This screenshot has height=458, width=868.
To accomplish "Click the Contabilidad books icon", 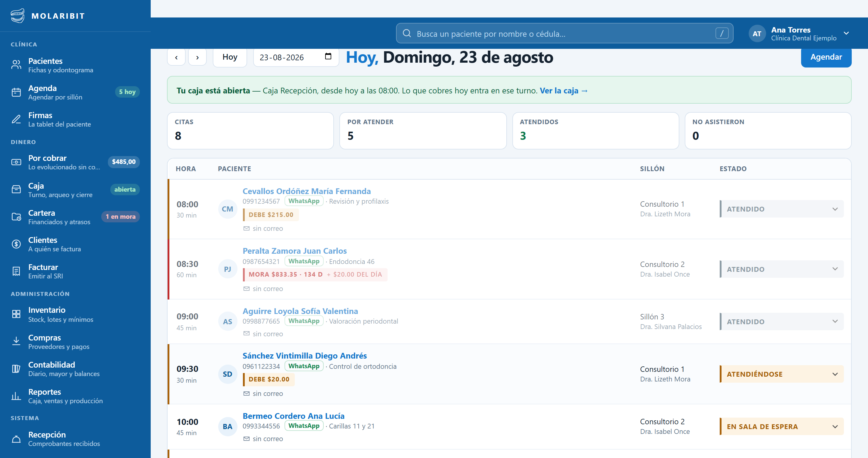I will click(16, 369).
